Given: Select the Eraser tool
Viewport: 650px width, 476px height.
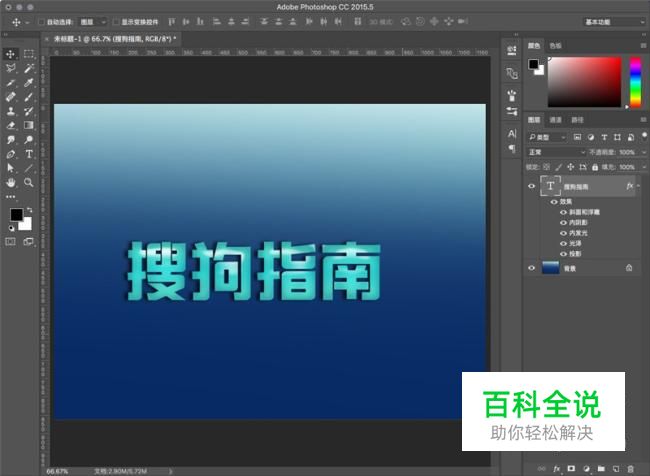Looking at the screenshot, I should pyautogui.click(x=11, y=125).
